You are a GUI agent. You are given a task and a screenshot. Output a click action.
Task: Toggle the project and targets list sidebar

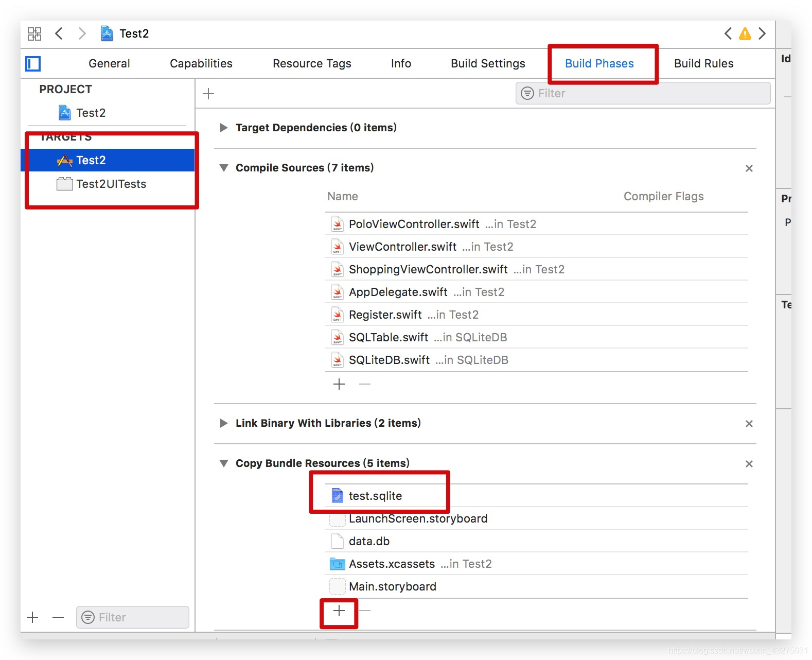click(x=33, y=64)
